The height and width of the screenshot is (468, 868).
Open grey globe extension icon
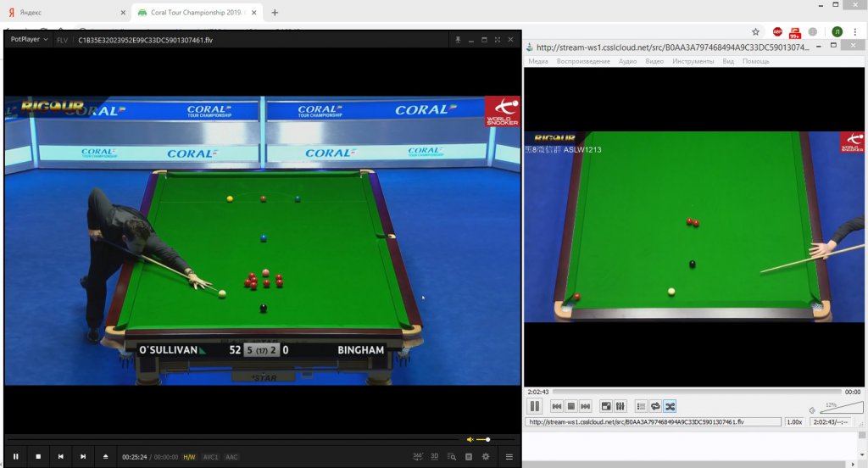813,31
